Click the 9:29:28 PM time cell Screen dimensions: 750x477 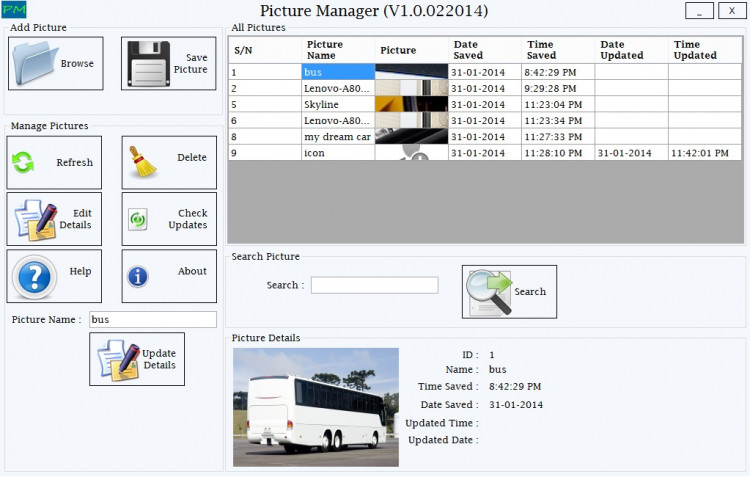pos(558,88)
